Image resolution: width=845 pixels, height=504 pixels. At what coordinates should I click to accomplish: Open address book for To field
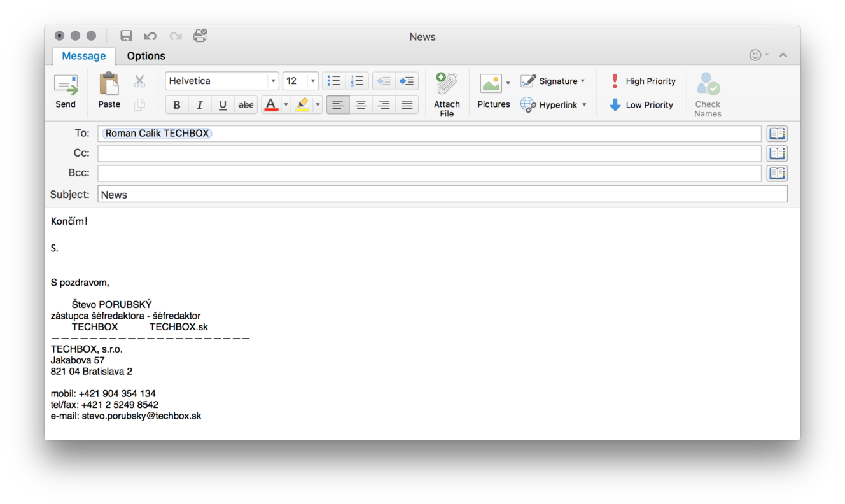tap(777, 134)
